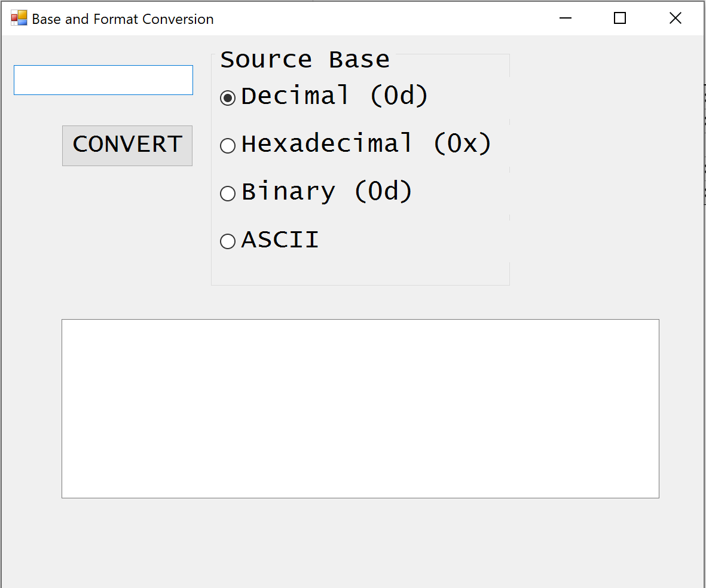The image size is (706, 588).
Task: Click the "Binary (0d)" label text
Action: tap(326, 192)
